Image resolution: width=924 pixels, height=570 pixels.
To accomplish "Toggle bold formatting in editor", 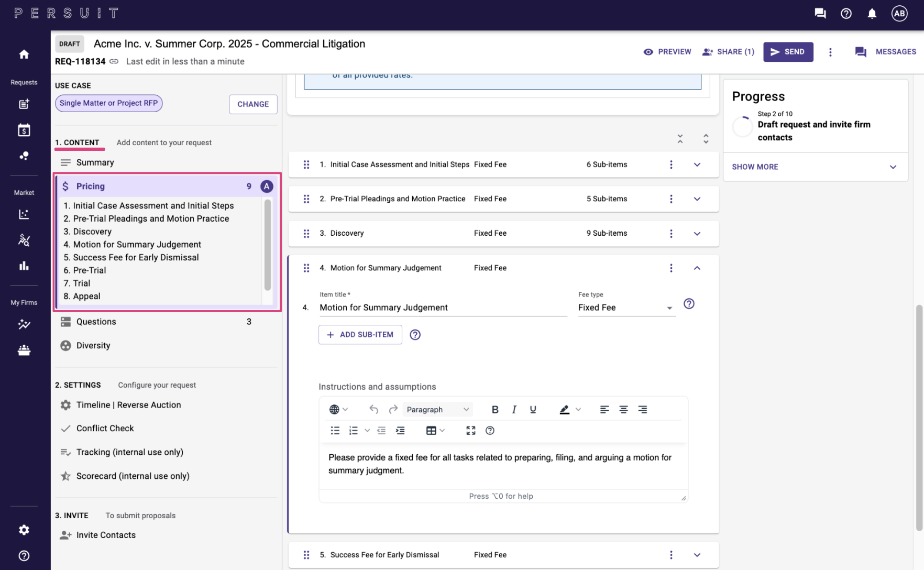I will pyautogui.click(x=495, y=409).
